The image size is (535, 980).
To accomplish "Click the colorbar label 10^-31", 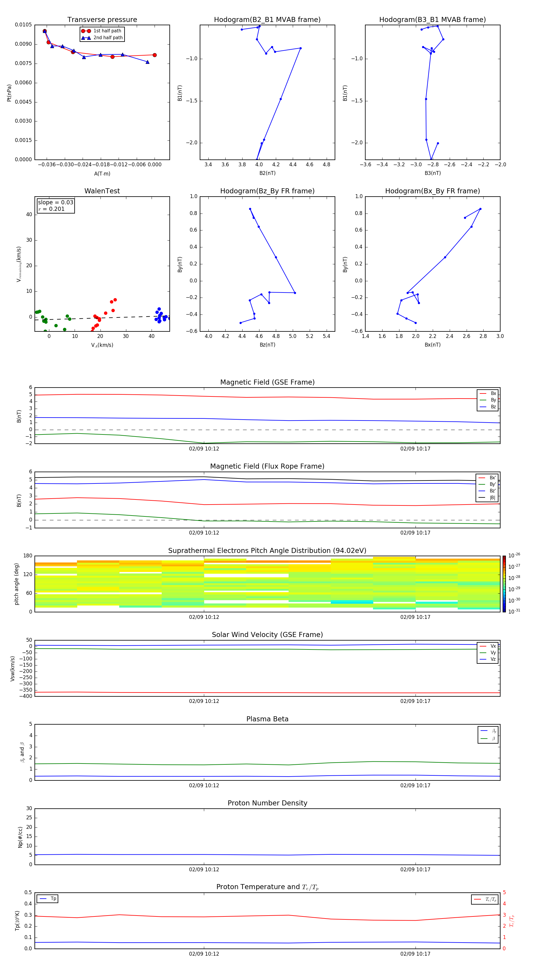I will pyautogui.click(x=514, y=611).
